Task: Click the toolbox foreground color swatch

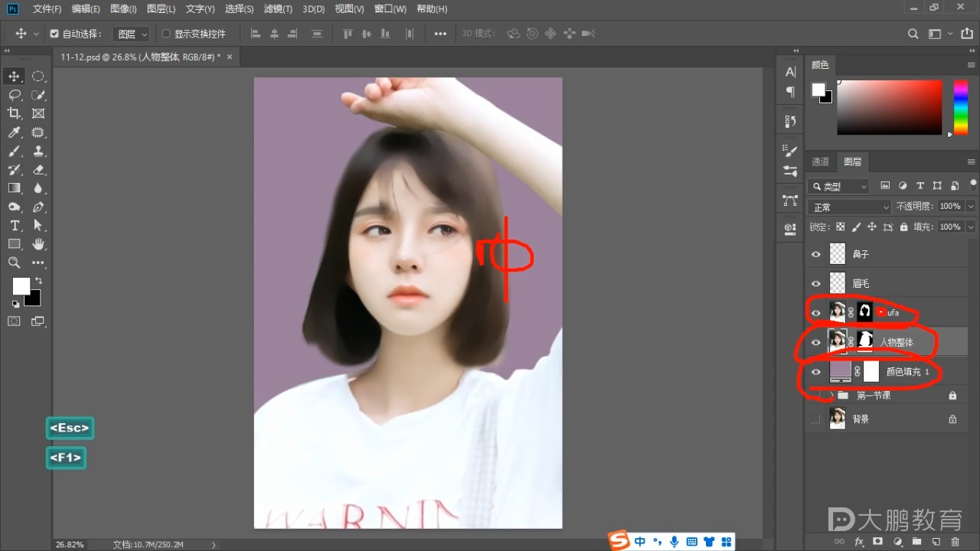Action: 21,286
